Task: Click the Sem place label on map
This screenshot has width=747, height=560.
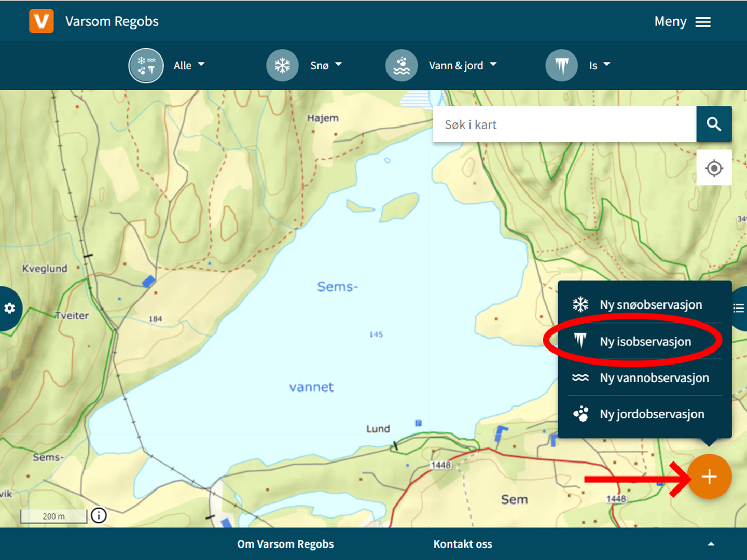Action: (x=514, y=499)
